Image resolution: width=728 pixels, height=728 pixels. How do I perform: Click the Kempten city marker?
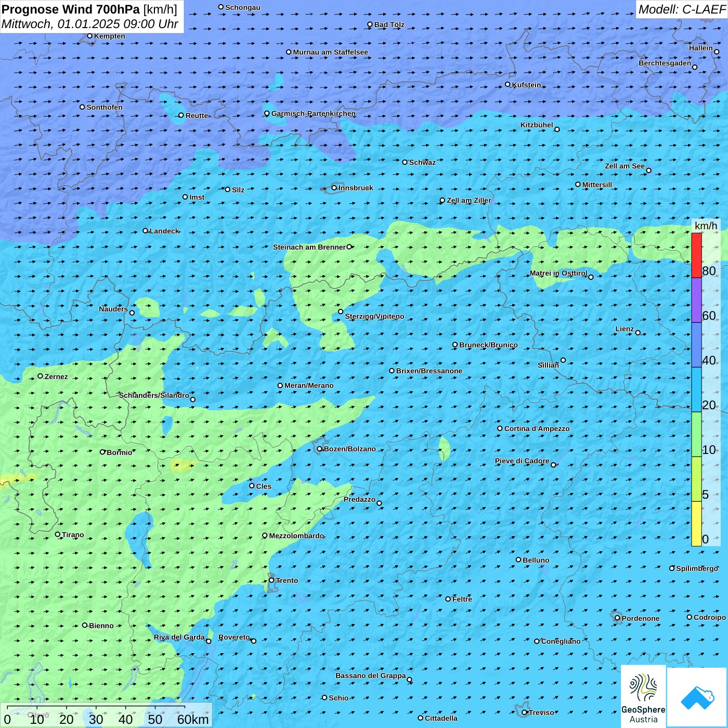tap(89, 36)
